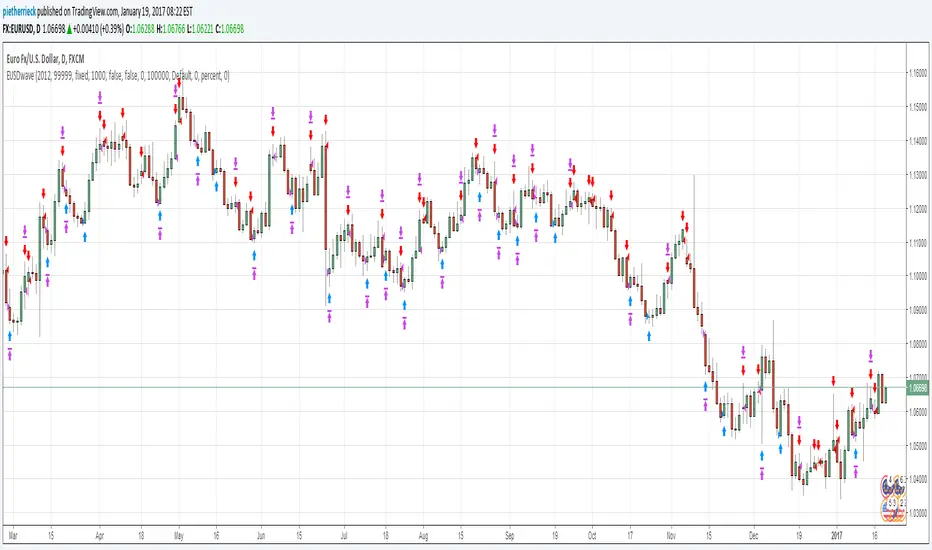Click the Dec label on time axis
Screen dimensions: 932x550
click(754, 536)
